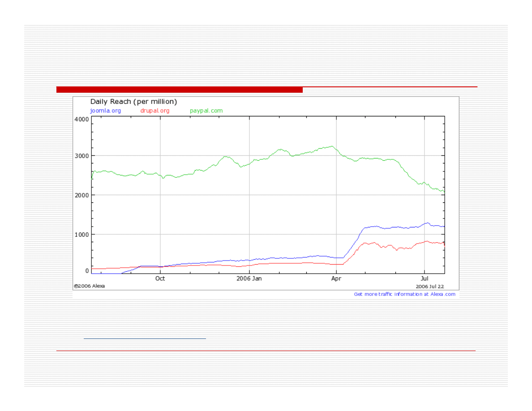Viewport: 532px width, 411px height.
Task: Click the red drupal.org line near July
Action: pos(427,241)
